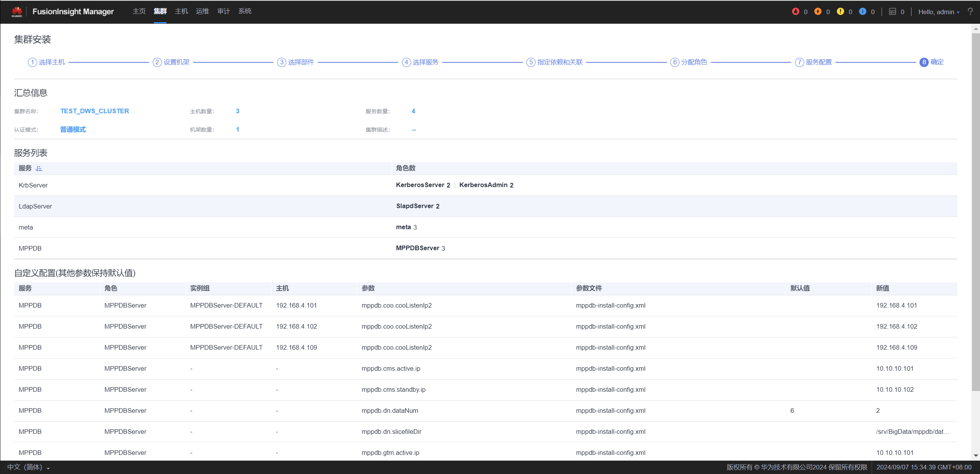Click the 角色数 column header
Screen dimensions: 980x474
[405, 168]
